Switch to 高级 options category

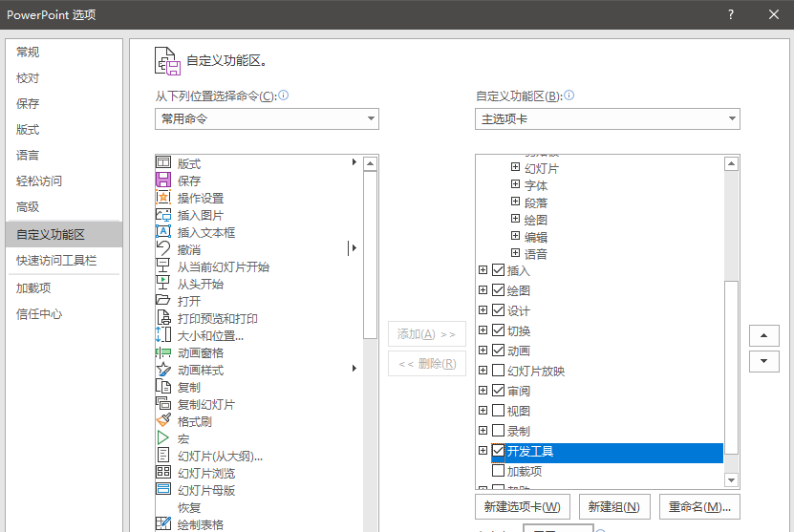64,207
